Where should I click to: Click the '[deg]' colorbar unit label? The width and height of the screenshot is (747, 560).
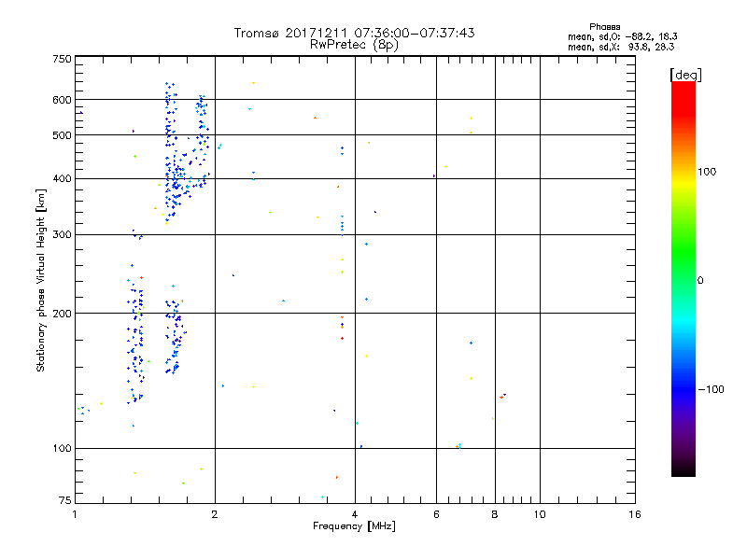pos(685,75)
